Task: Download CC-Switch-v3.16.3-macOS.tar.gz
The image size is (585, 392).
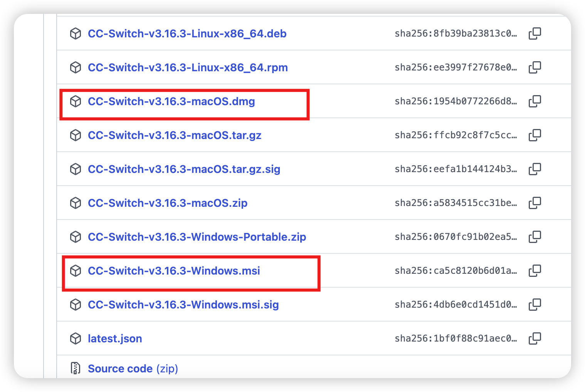Action: 175,136
